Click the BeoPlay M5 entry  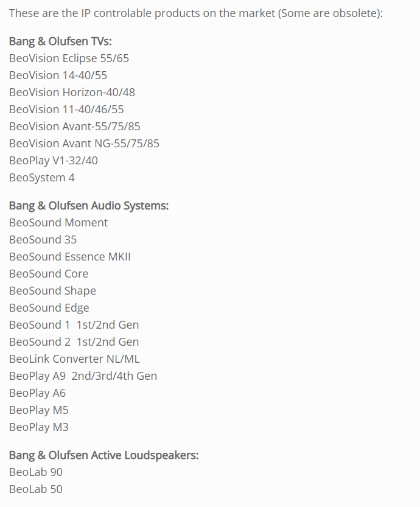[x=39, y=410]
